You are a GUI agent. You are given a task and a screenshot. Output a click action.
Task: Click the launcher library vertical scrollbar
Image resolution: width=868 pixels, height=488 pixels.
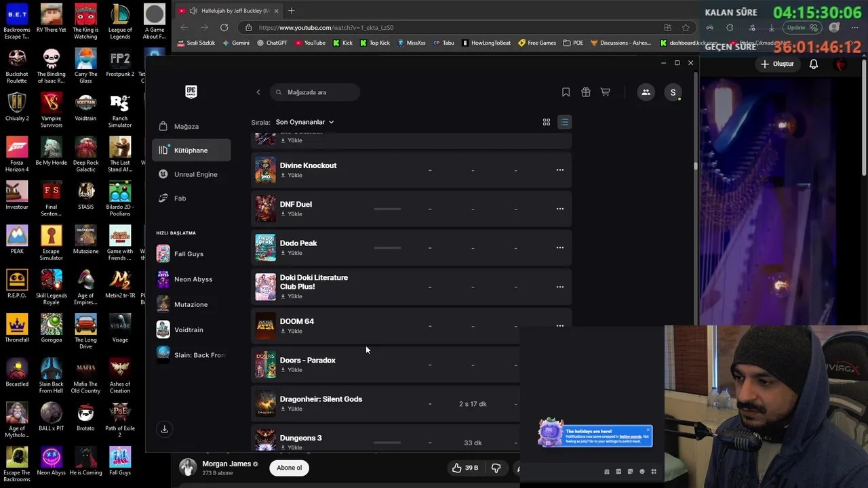(695, 166)
